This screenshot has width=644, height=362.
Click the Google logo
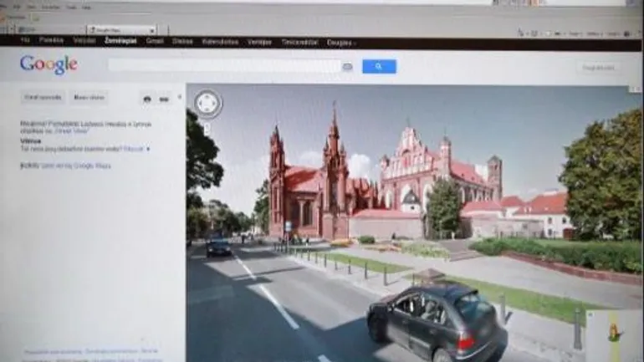point(49,65)
